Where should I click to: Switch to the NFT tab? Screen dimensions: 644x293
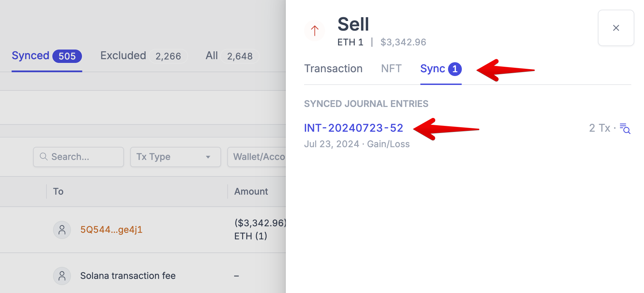391,69
